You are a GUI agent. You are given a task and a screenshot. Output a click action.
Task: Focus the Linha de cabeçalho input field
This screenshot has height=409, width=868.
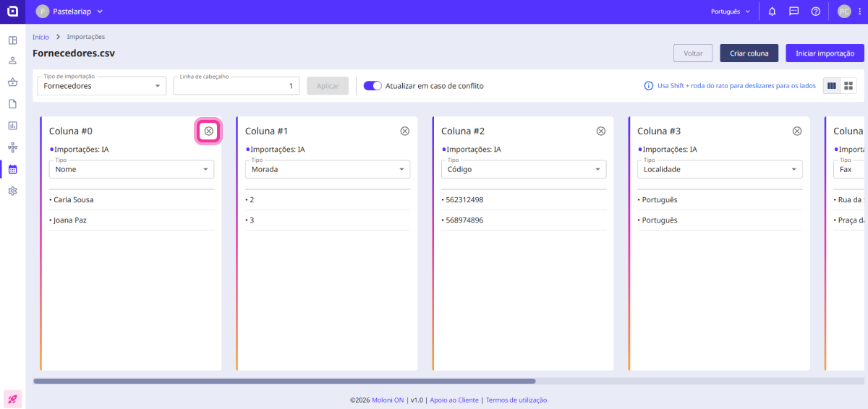(x=237, y=85)
